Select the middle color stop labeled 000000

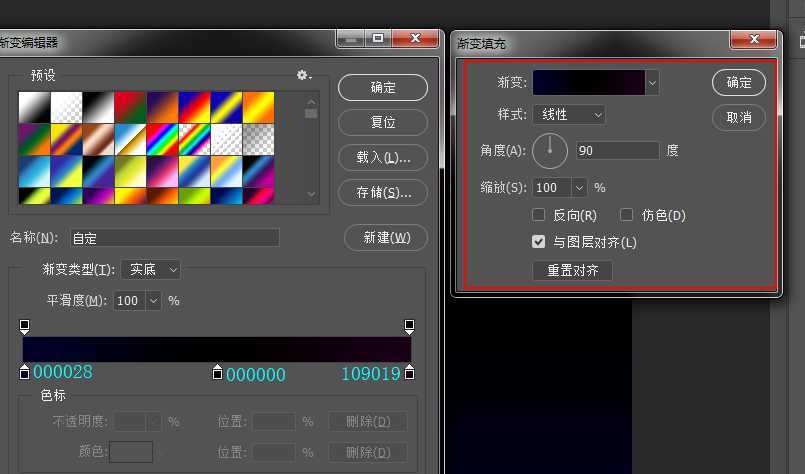click(218, 372)
